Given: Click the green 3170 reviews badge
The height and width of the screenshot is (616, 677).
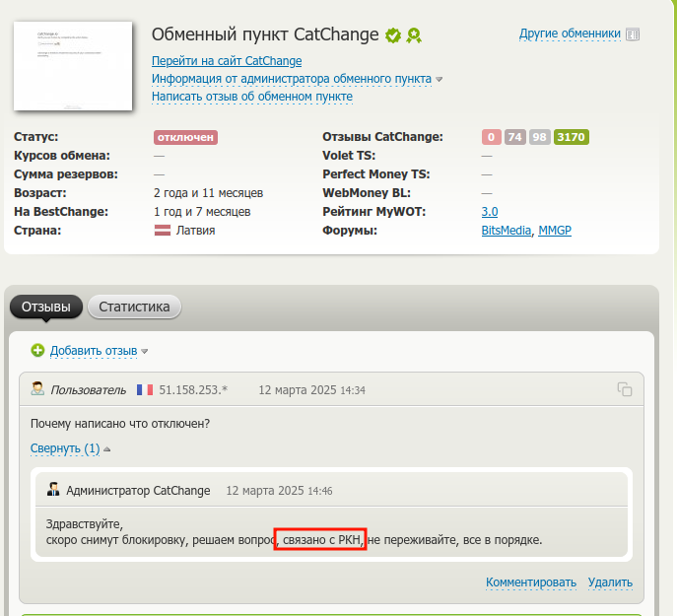Looking at the screenshot, I should click(572, 137).
